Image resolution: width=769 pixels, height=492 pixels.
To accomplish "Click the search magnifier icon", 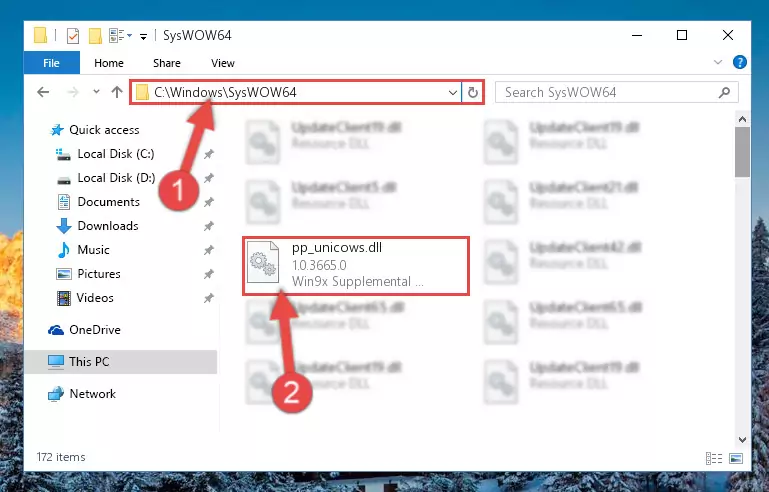I will point(724,92).
